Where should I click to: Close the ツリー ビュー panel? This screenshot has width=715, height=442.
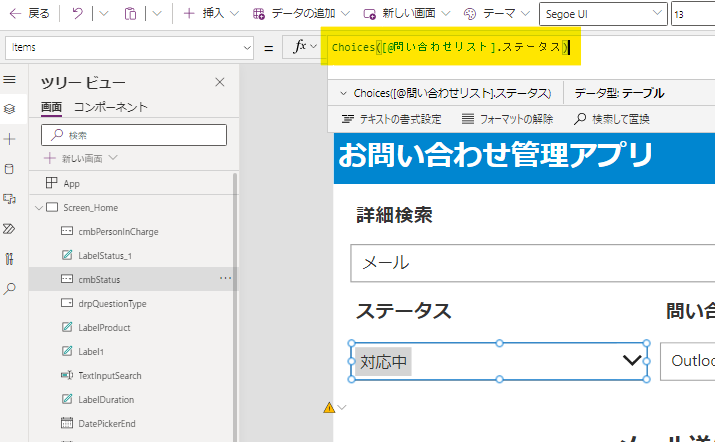tap(220, 82)
